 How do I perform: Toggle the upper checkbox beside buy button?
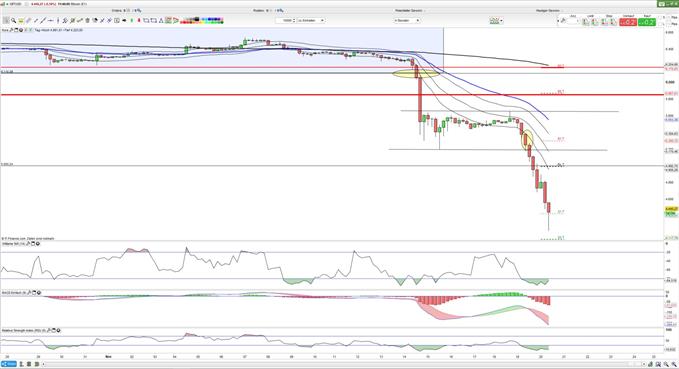point(660,17)
